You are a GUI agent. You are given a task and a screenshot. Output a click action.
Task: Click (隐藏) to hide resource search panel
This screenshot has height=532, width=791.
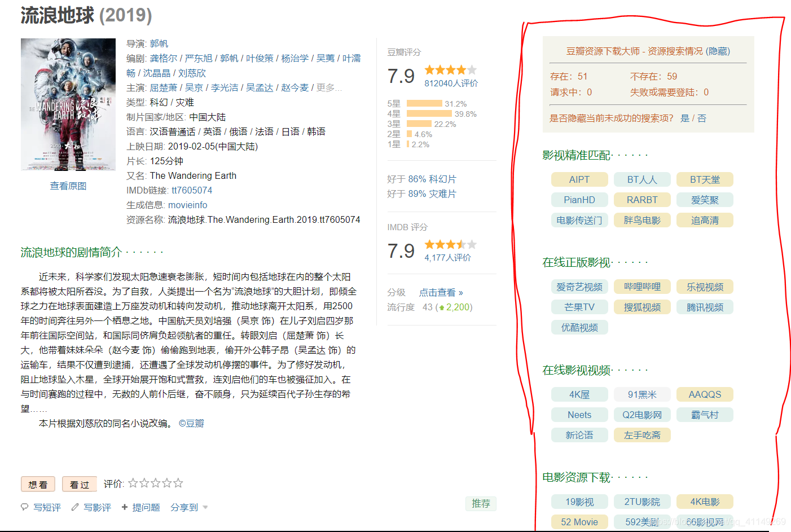click(x=718, y=51)
